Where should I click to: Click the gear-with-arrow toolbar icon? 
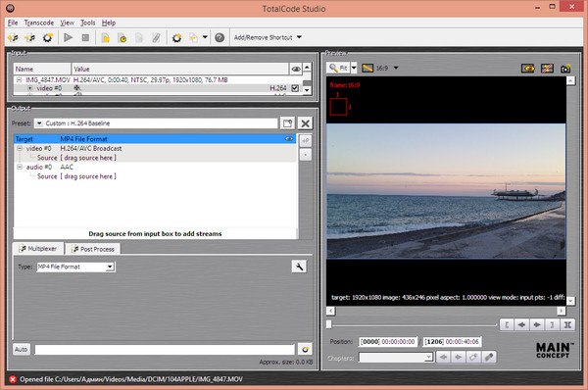[48, 37]
